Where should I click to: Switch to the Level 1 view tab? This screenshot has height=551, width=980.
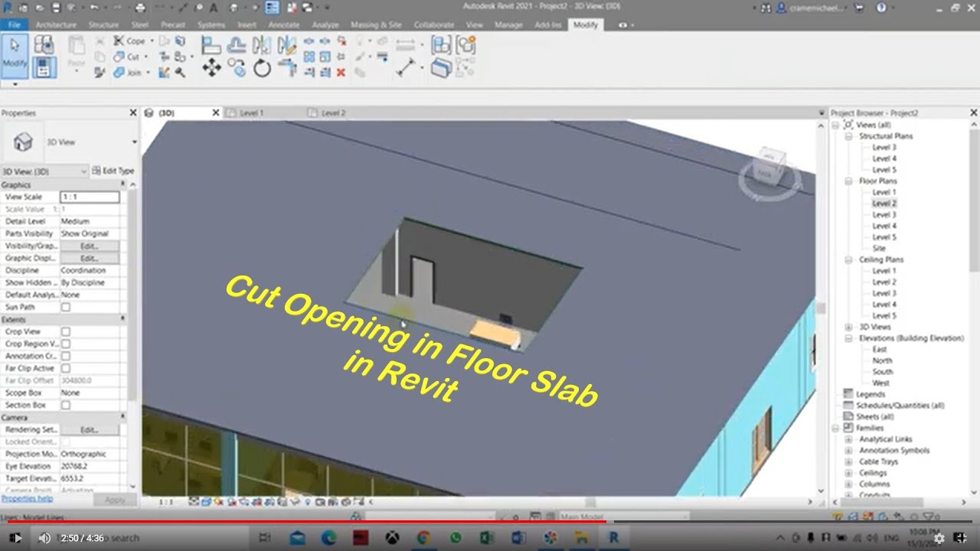tap(251, 112)
